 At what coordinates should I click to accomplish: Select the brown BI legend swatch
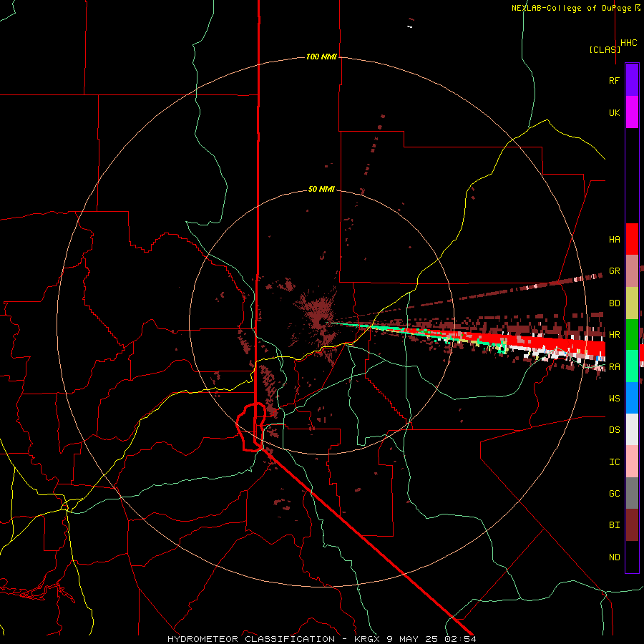[632, 525]
